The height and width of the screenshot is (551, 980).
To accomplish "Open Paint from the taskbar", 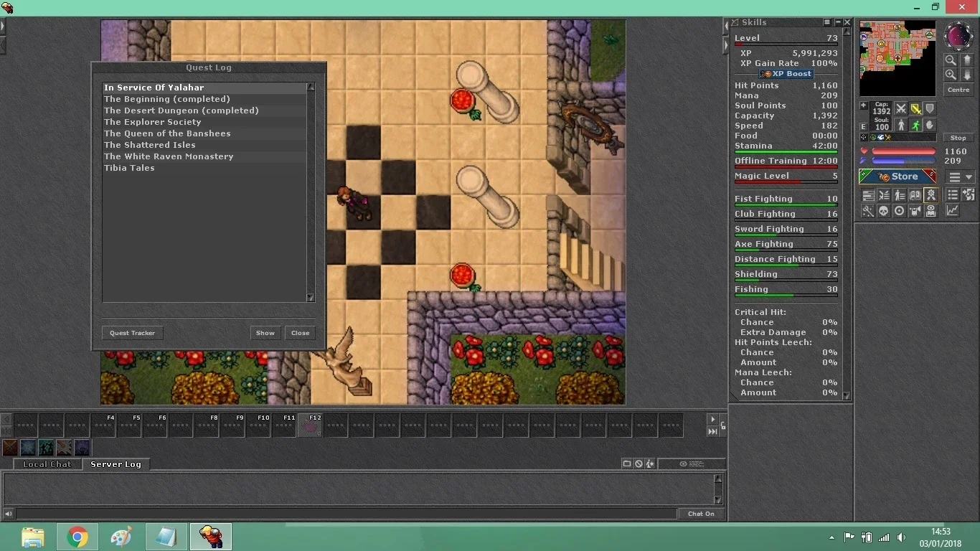I will [x=122, y=537].
